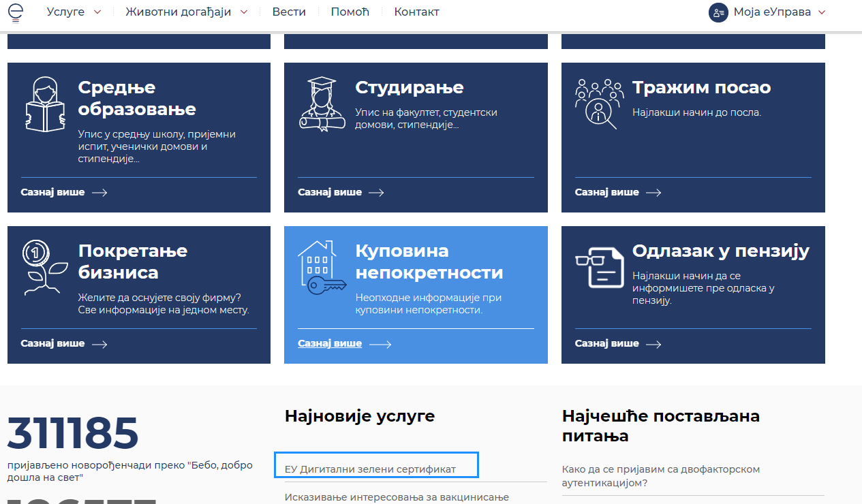Open question about двофакторска аутентикација login
The width and height of the screenshot is (862, 504).
coord(660,475)
